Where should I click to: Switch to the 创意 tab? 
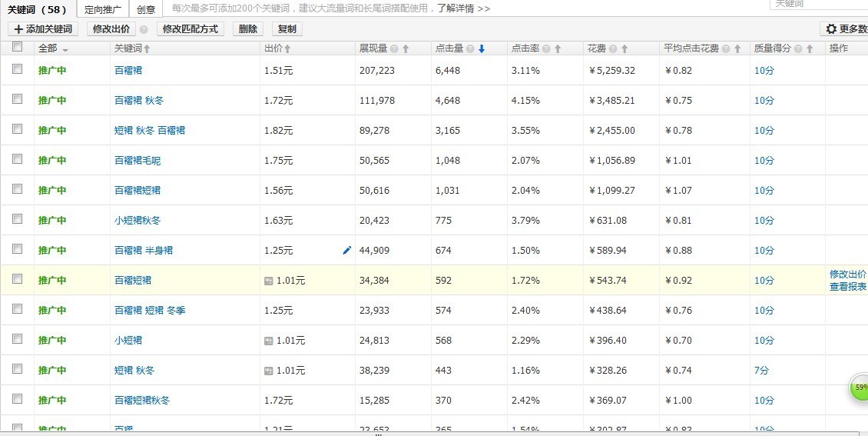point(146,9)
